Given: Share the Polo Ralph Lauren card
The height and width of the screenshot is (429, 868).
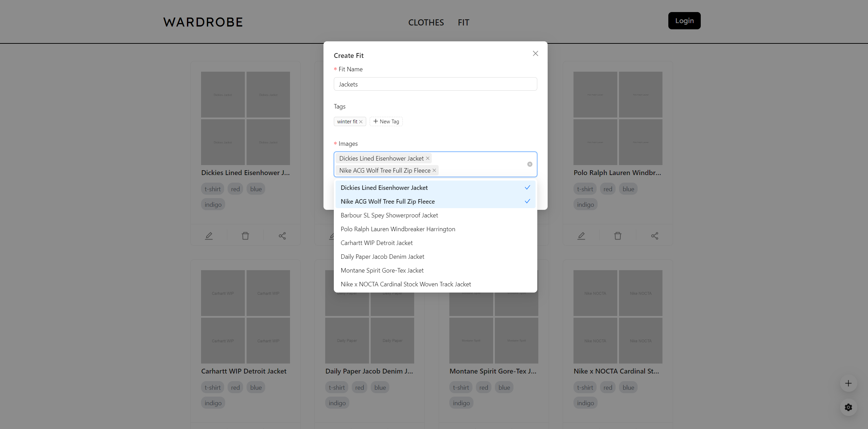Looking at the screenshot, I should [655, 236].
